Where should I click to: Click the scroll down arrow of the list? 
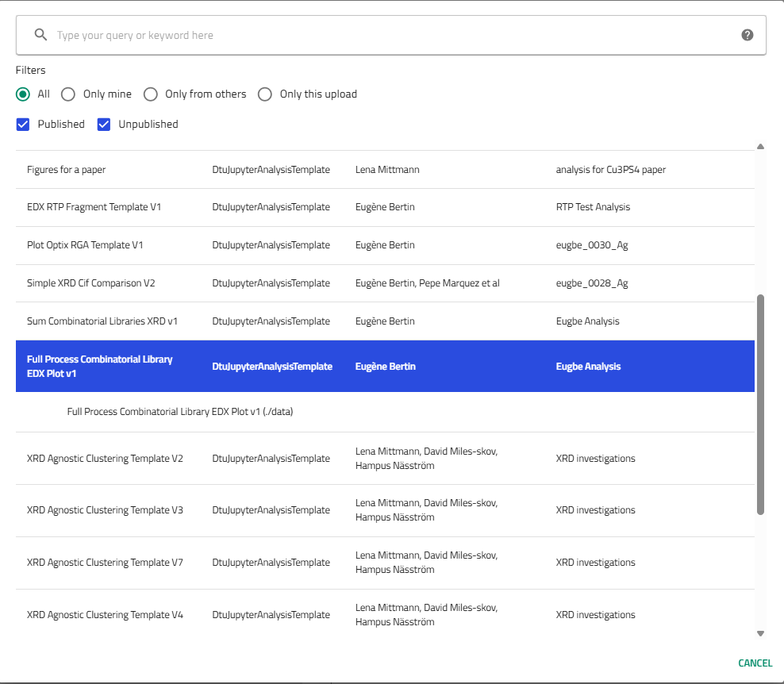click(x=760, y=633)
